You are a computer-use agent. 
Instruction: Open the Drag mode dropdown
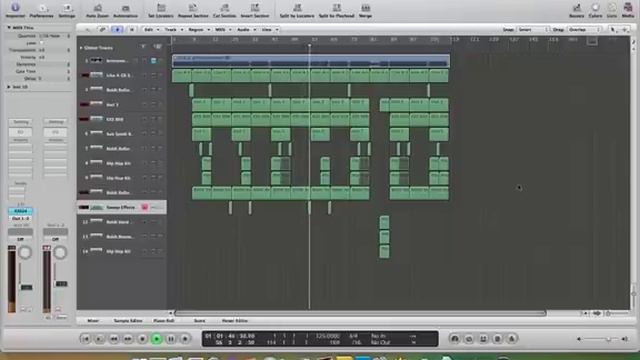tap(584, 29)
